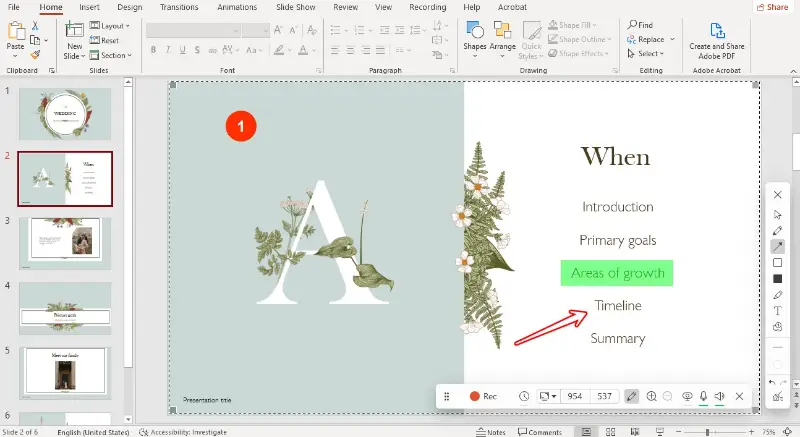Click Create and Share Adobe PDF
This screenshot has width=800, height=437.
coord(717,41)
